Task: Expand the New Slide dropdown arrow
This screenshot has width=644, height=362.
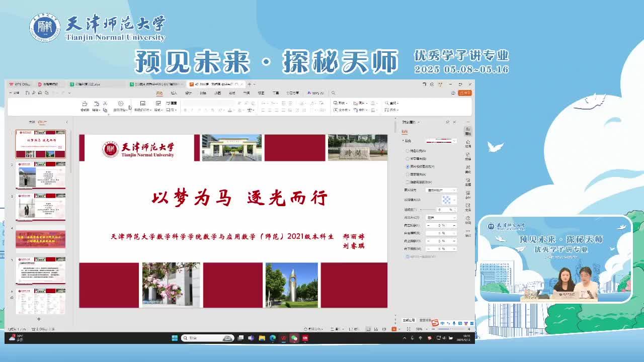Action: pos(150,110)
